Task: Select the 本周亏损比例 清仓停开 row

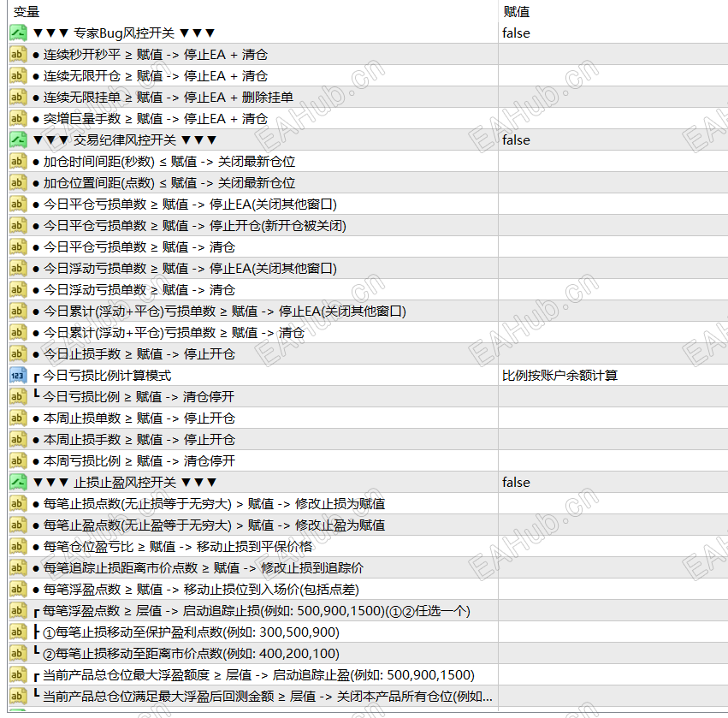Action: coord(134,460)
